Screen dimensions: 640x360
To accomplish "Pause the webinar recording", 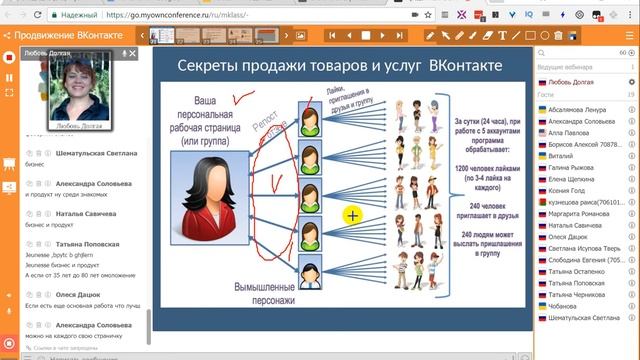I will click(x=9, y=78).
